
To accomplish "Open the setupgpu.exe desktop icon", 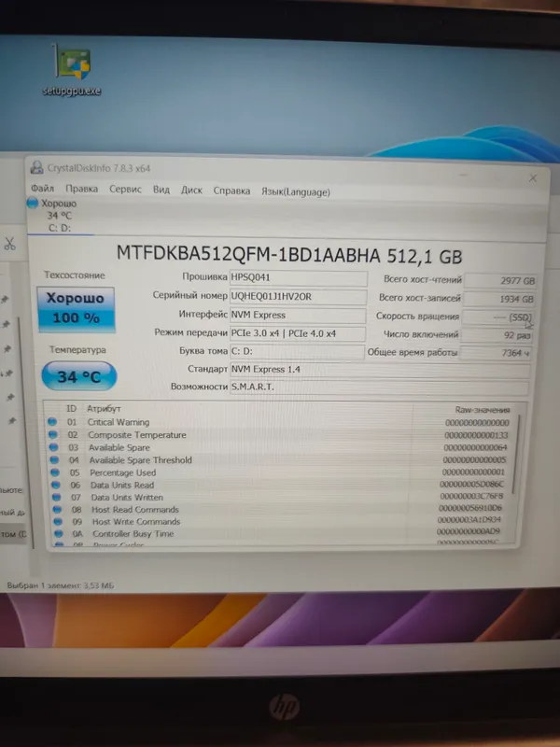I will [x=72, y=70].
